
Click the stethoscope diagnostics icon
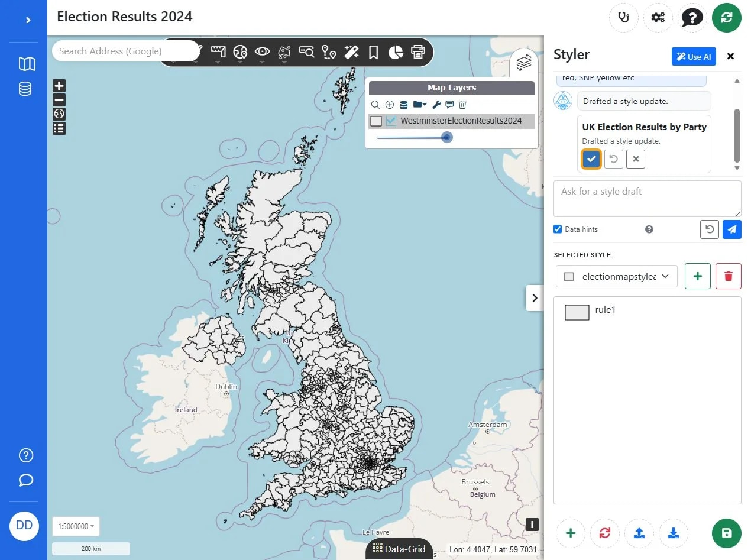624,18
